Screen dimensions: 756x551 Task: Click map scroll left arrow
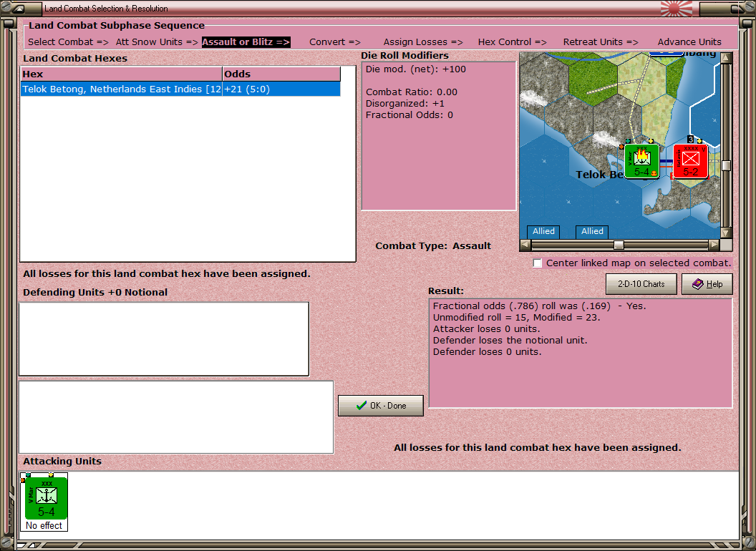pyautogui.click(x=525, y=245)
